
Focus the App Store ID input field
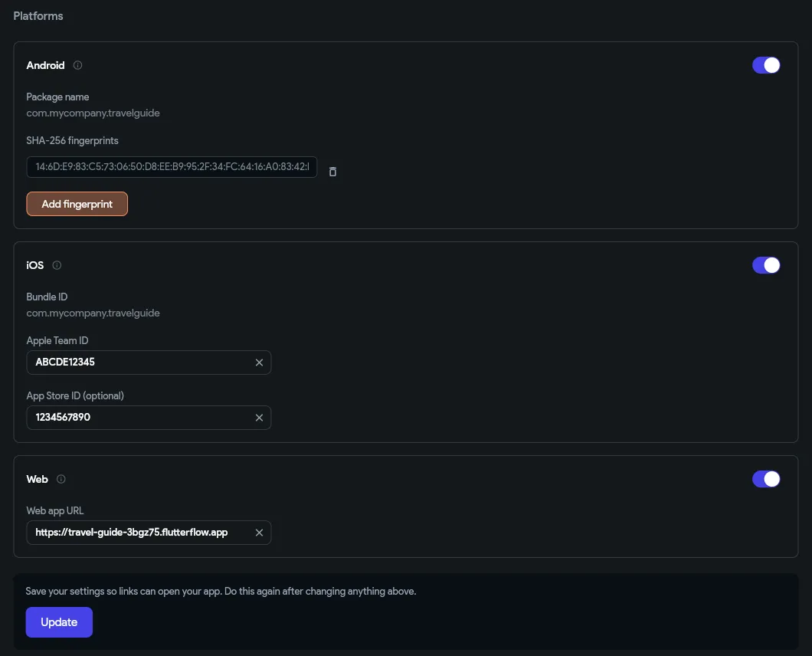[149, 418]
